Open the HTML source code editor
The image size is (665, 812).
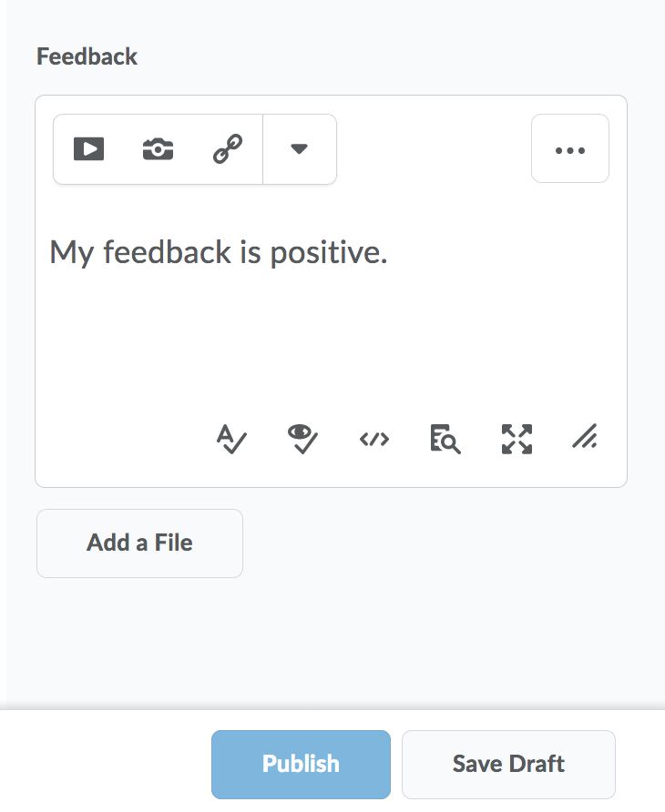coord(374,439)
